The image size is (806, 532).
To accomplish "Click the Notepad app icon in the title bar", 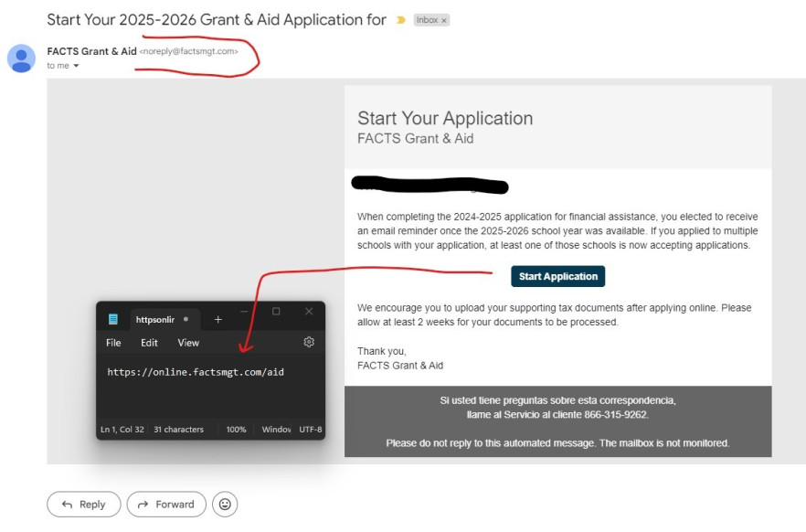I will [113, 319].
